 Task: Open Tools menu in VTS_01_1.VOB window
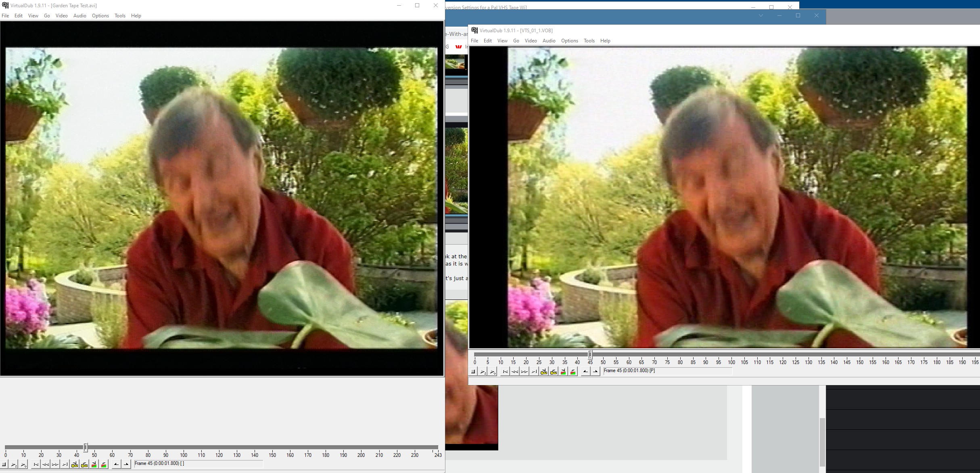pos(589,41)
